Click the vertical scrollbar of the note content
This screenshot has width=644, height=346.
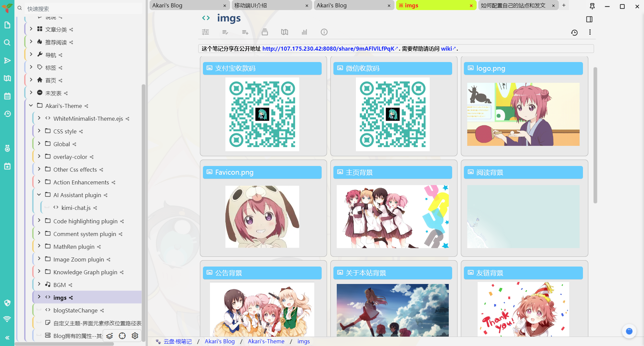595,134
